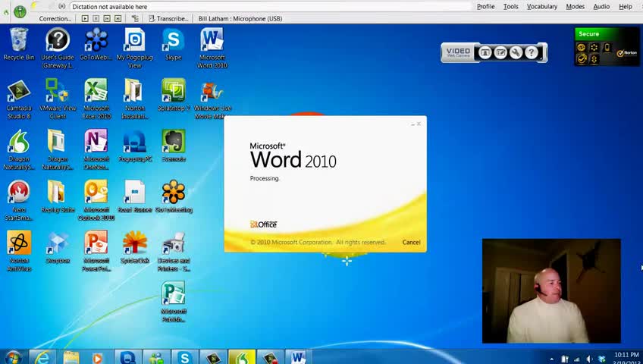This screenshot has height=364, width=643.
Task: Click the skip forward button in DragonBar
Action: (118, 18)
